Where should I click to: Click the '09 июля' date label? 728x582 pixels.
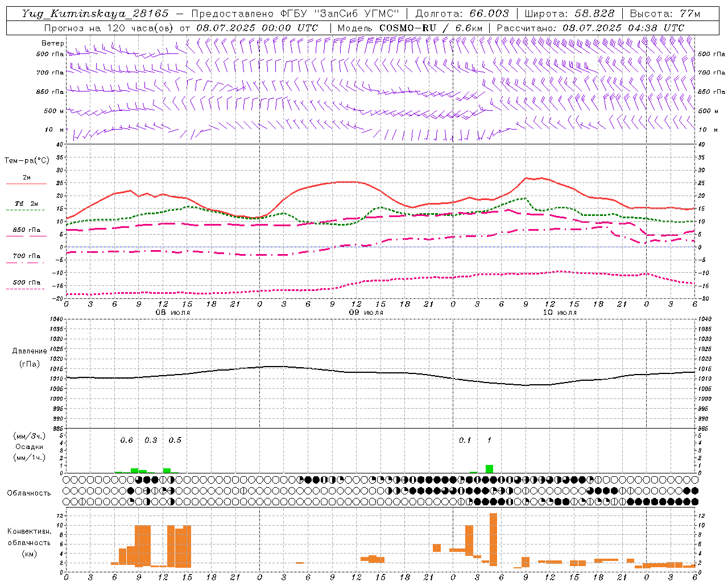[366, 313]
